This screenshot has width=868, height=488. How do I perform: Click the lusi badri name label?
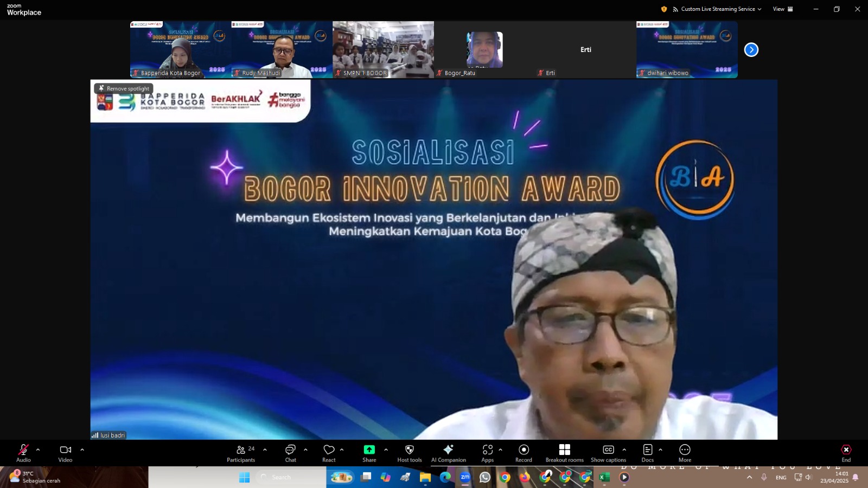108,435
